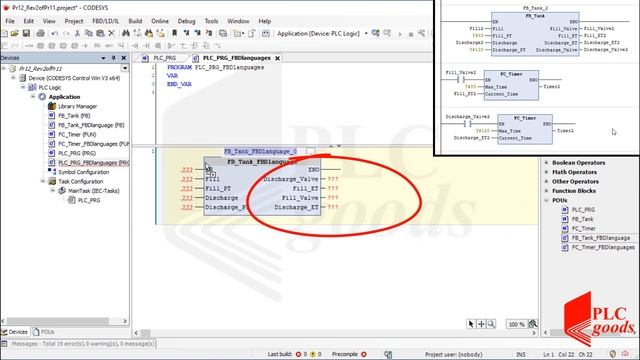Stop the application with the stop icon
640x360 pixels.
(411, 34)
